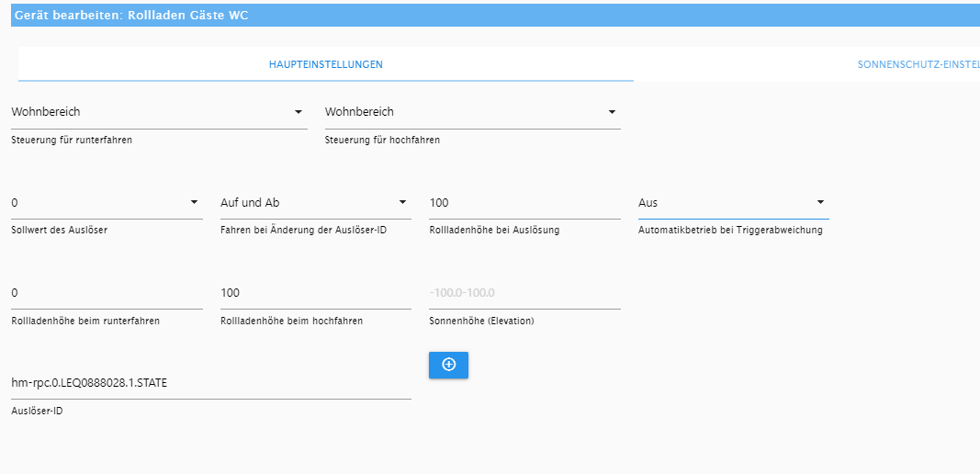Click the arrow icon beside 'Auf und Ab'

point(402,202)
